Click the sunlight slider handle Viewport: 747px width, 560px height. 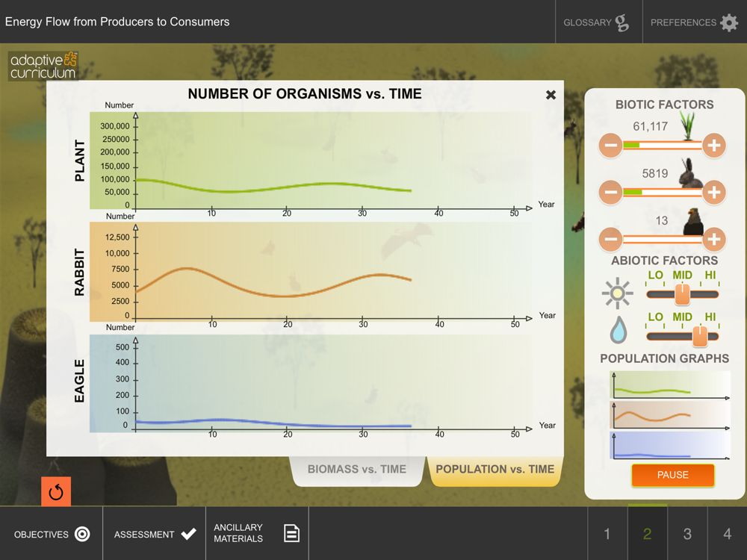point(682,294)
